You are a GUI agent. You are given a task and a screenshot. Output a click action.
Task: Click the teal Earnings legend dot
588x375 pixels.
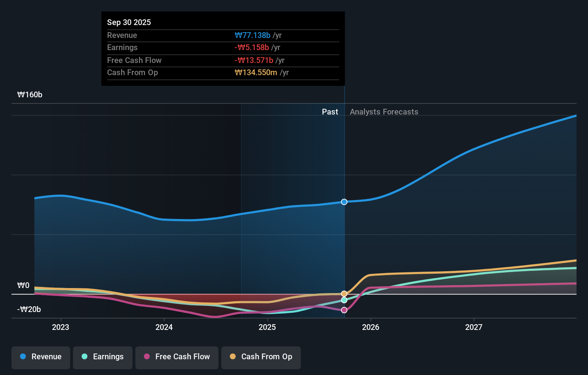(x=84, y=357)
